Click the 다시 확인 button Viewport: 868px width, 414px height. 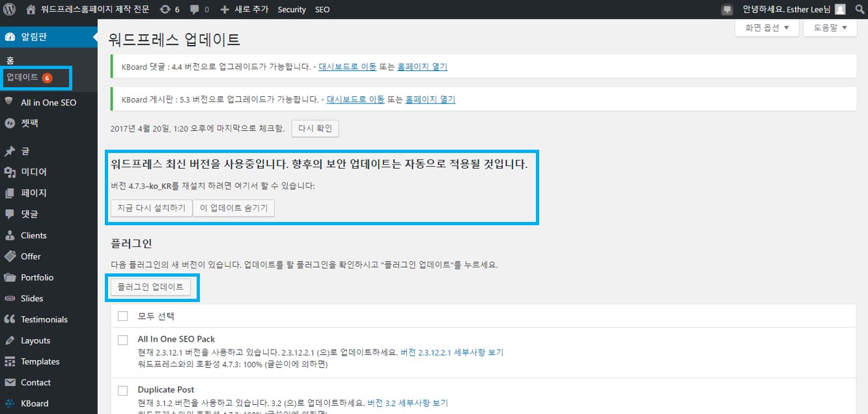[315, 128]
